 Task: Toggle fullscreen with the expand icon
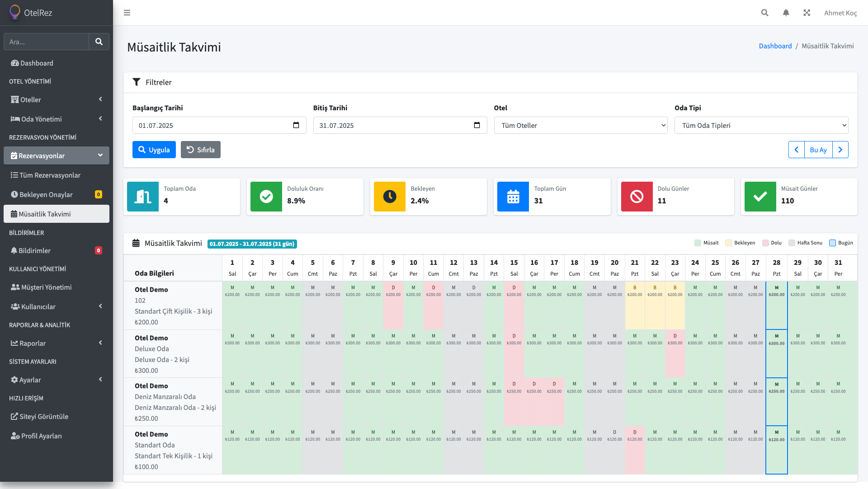click(x=807, y=13)
